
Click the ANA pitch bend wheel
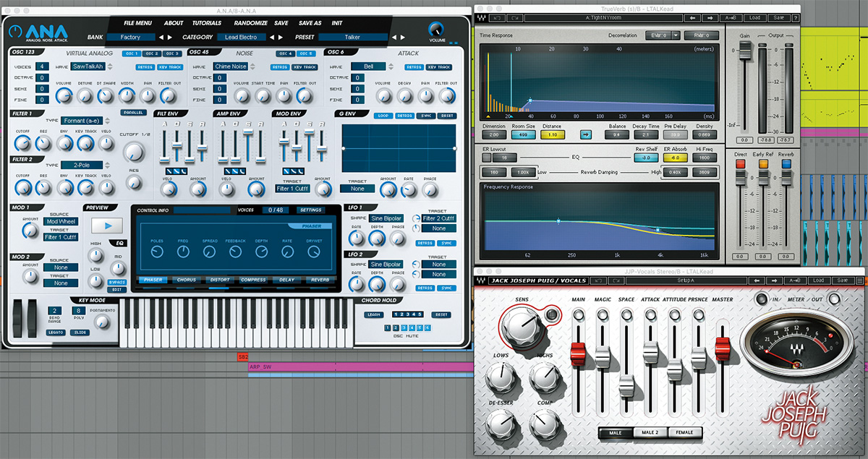pos(17,318)
